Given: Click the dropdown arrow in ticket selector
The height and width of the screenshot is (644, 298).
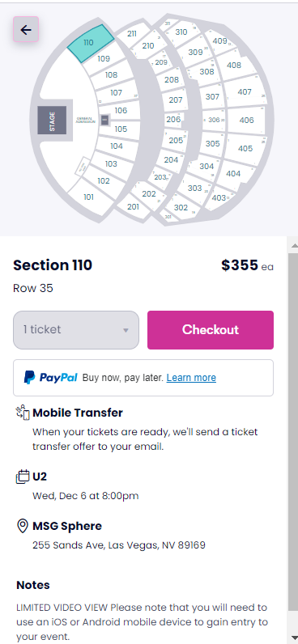Looking at the screenshot, I should click(126, 330).
